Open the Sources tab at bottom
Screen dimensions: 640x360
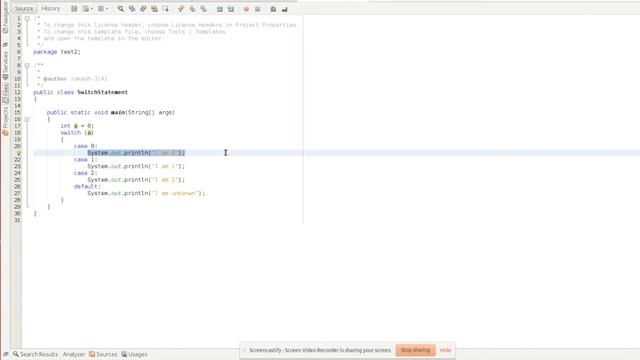pyautogui.click(x=103, y=354)
